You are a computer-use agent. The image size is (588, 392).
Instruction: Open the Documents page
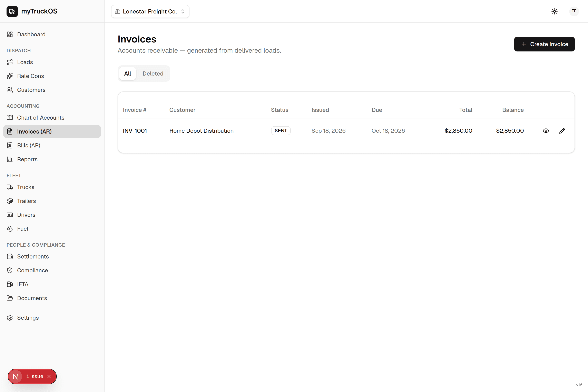52,298
